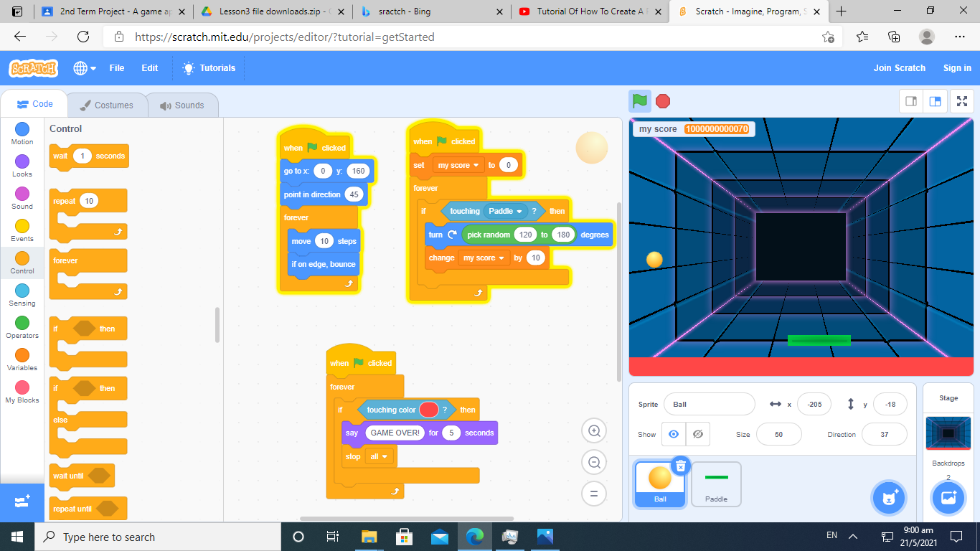Switch to the Costumes tab
The height and width of the screenshot is (551, 980).
(x=107, y=105)
